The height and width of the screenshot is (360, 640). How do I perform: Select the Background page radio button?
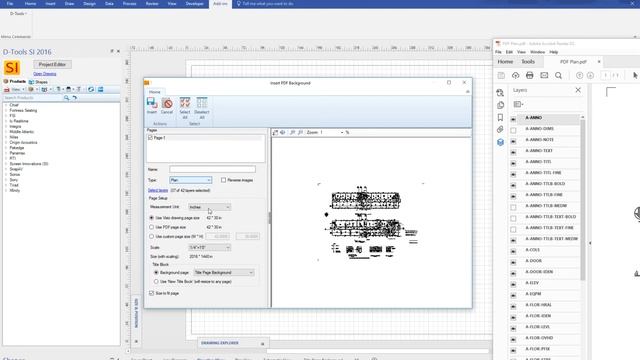click(x=156, y=272)
